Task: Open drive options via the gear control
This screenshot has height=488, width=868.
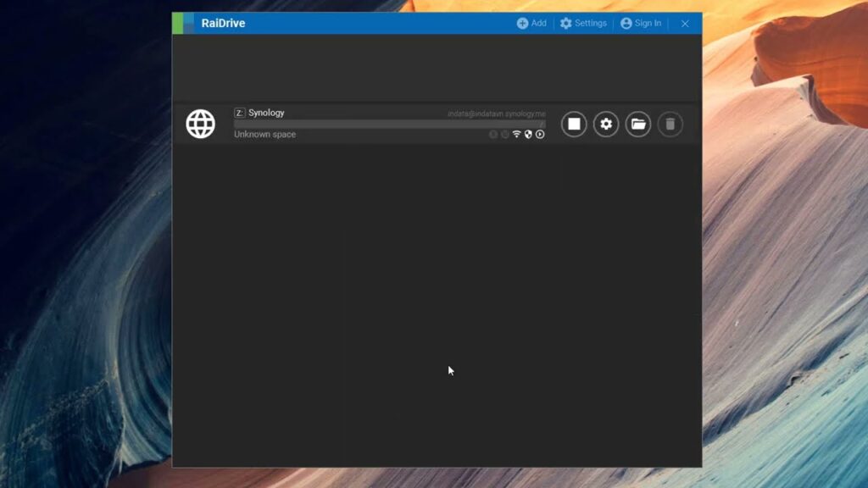Action: coord(605,124)
